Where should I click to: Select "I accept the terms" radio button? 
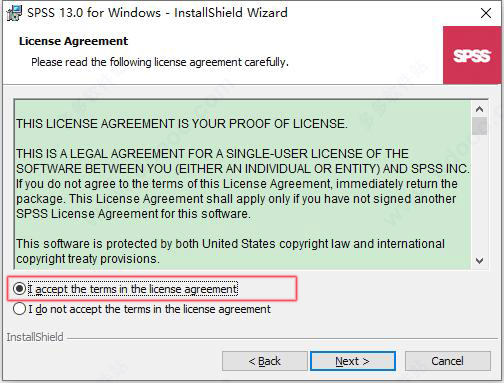pyautogui.click(x=19, y=289)
